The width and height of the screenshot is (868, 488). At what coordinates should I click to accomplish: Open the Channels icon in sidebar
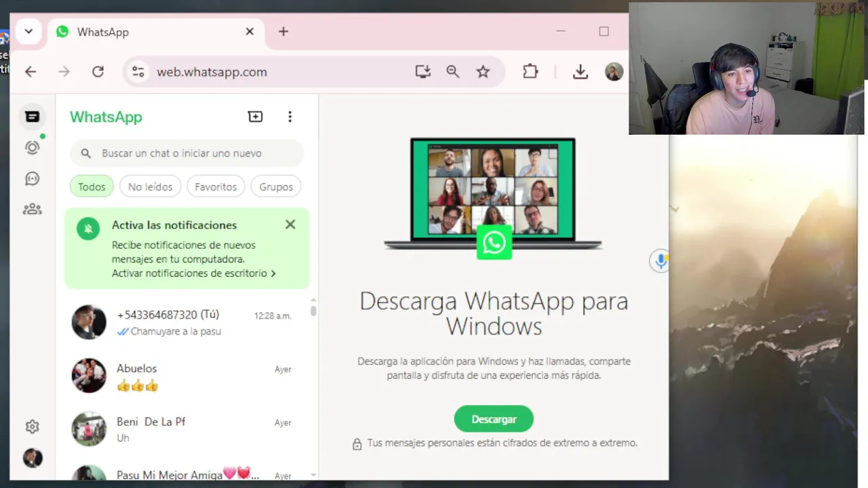click(32, 178)
